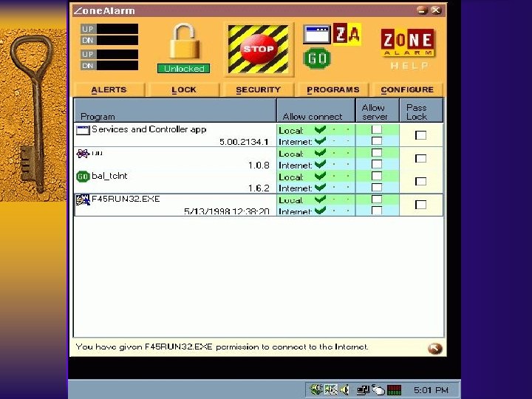
Task: Click the Allow connect column header
Action: (316, 110)
